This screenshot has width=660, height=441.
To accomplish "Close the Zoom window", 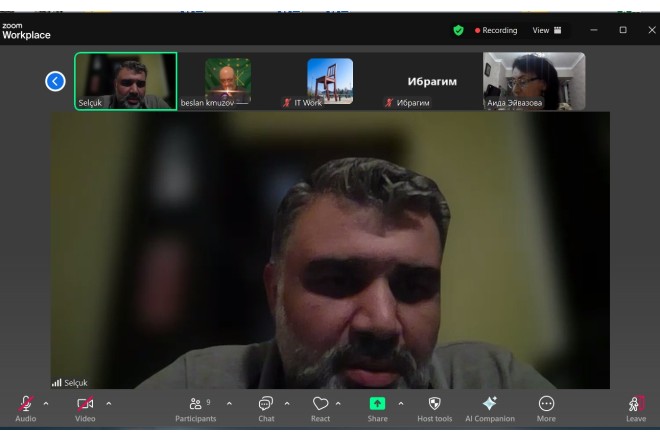I will pyautogui.click(x=652, y=30).
